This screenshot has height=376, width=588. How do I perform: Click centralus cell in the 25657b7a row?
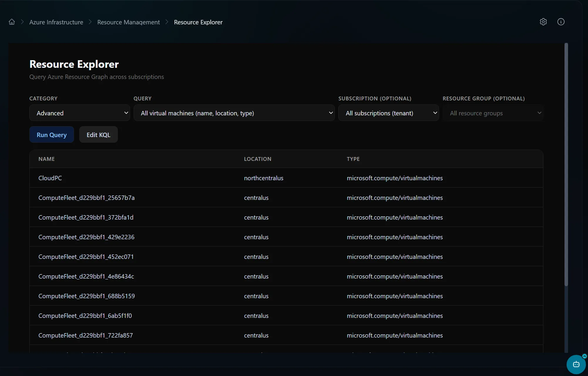pyautogui.click(x=256, y=198)
